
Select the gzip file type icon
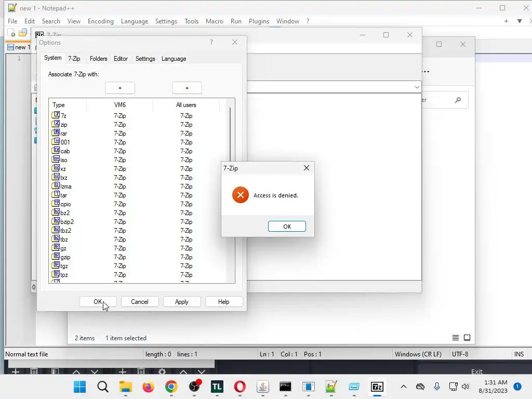point(56,256)
